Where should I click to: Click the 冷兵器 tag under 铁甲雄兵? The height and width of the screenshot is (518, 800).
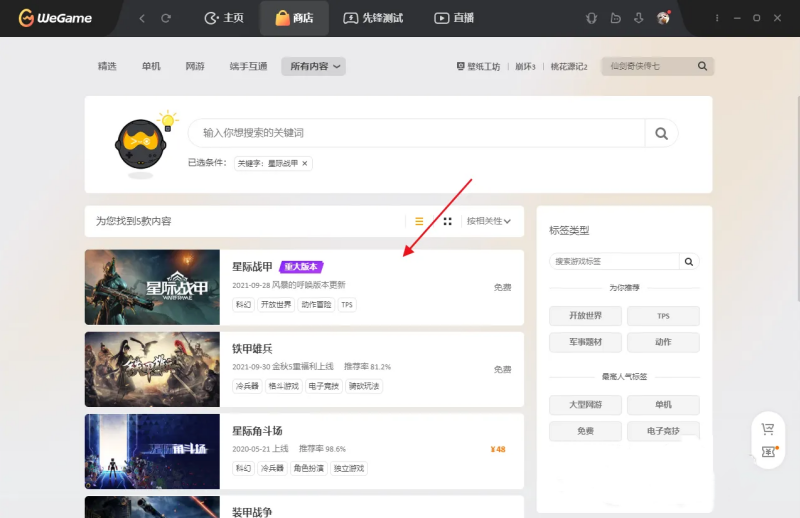click(x=247, y=386)
